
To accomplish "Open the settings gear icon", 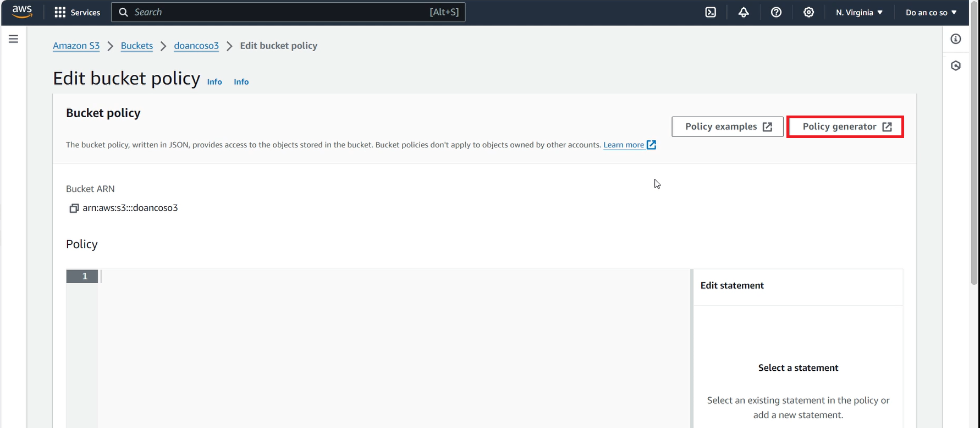I will tap(808, 12).
